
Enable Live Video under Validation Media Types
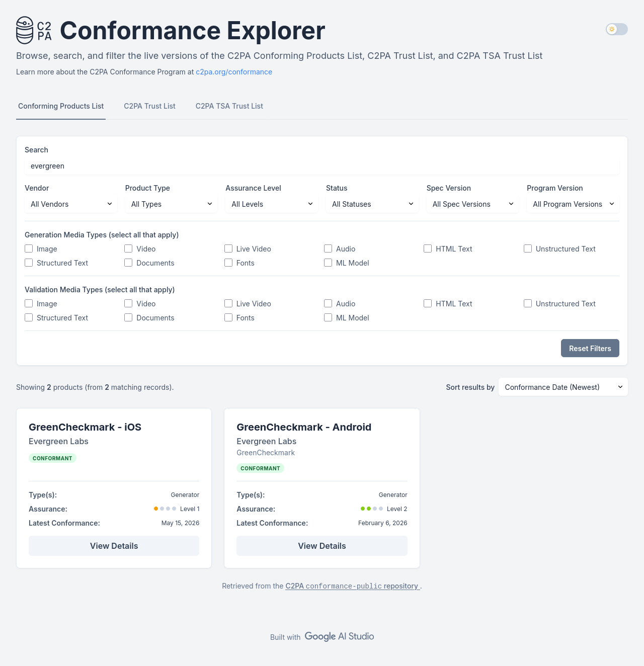[x=228, y=304]
